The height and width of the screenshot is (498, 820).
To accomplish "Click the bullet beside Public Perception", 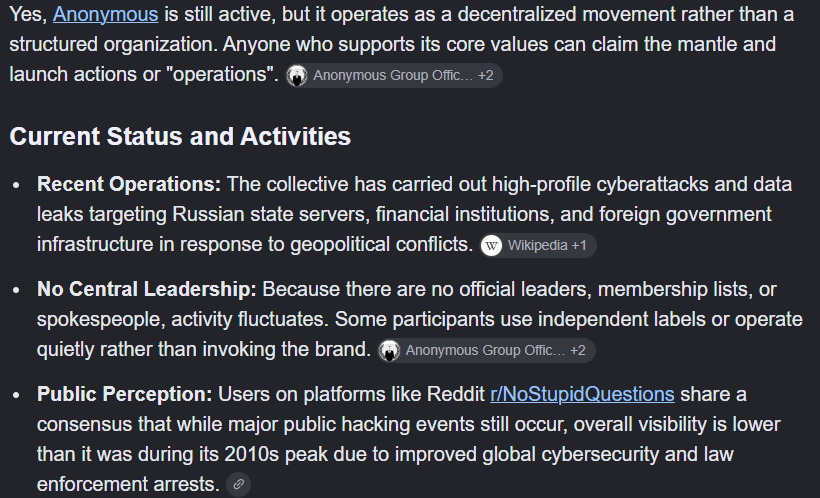I will point(16,395).
